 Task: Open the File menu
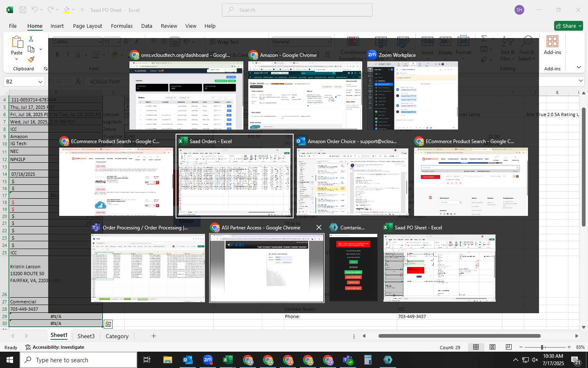[x=13, y=26]
